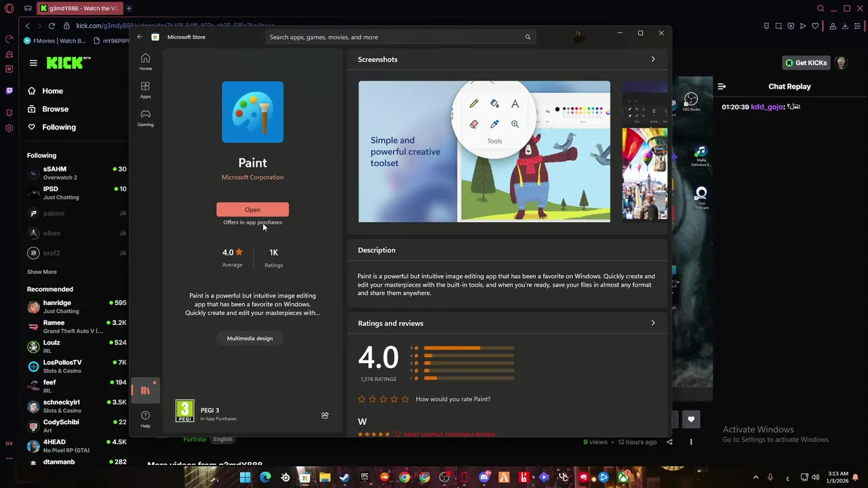Click the Store back arrow
This screenshot has height=488, width=868.
[x=140, y=37]
